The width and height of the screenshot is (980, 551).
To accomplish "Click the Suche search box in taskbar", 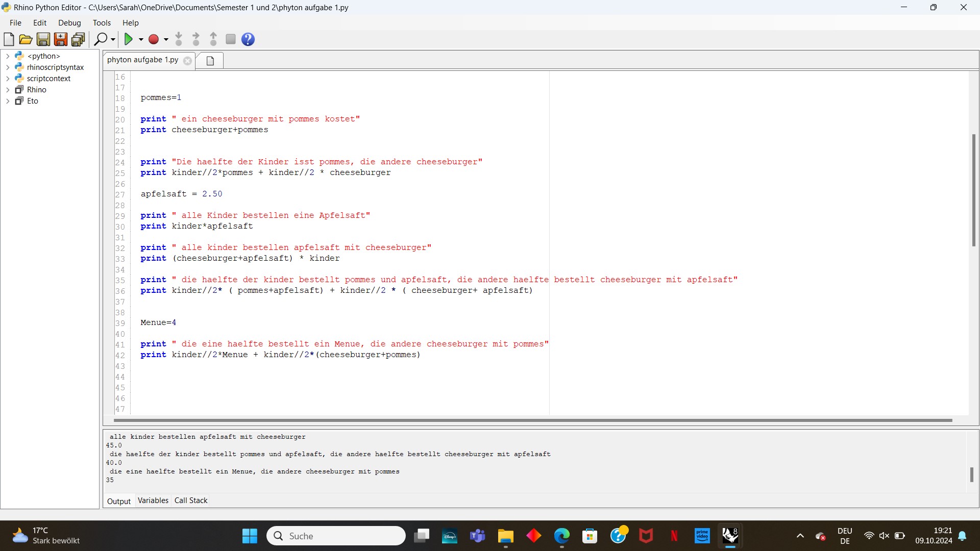I will tap(336, 536).
